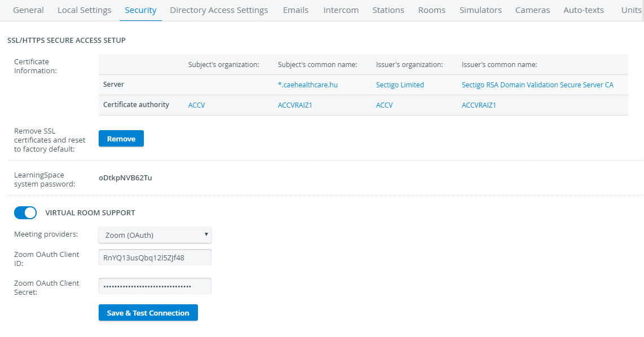The width and height of the screenshot is (644, 337).
Task: Switch to the General tab
Action: pyautogui.click(x=28, y=10)
